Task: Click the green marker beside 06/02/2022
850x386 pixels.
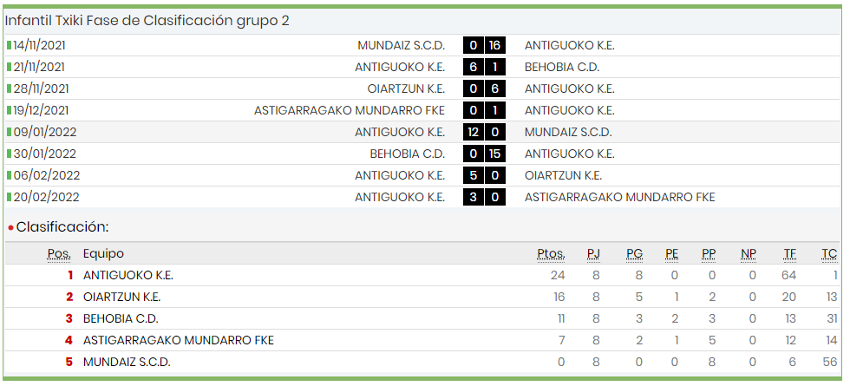Action: (9, 176)
